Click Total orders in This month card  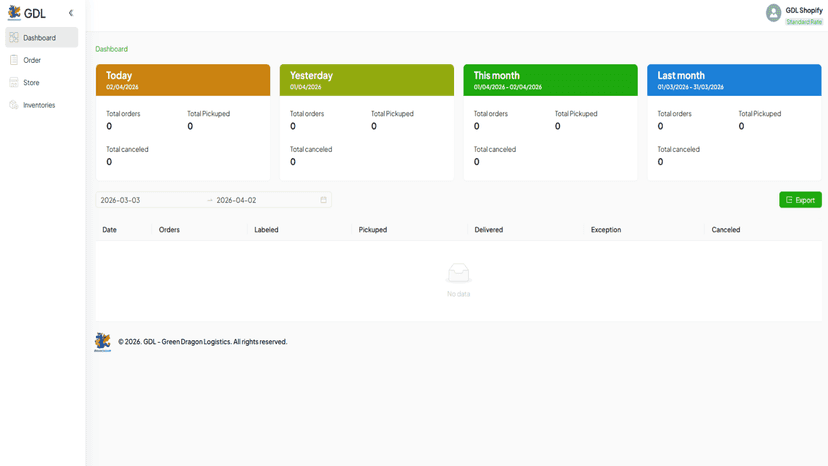pyautogui.click(x=491, y=114)
